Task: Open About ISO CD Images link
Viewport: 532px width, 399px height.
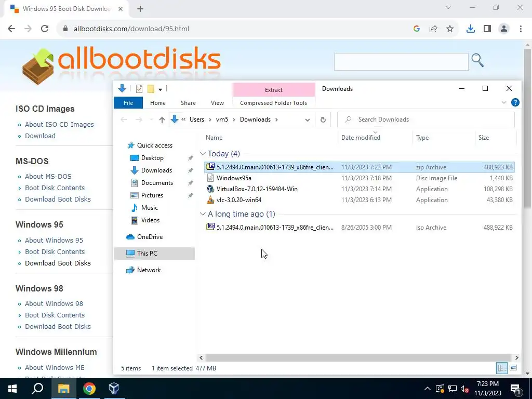Action: coord(59,125)
